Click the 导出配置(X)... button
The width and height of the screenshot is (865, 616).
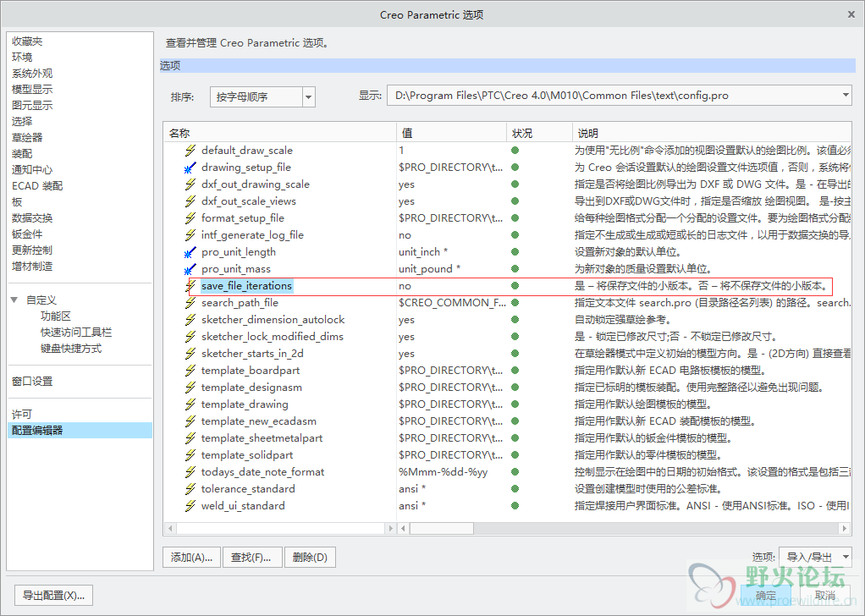[x=53, y=596]
